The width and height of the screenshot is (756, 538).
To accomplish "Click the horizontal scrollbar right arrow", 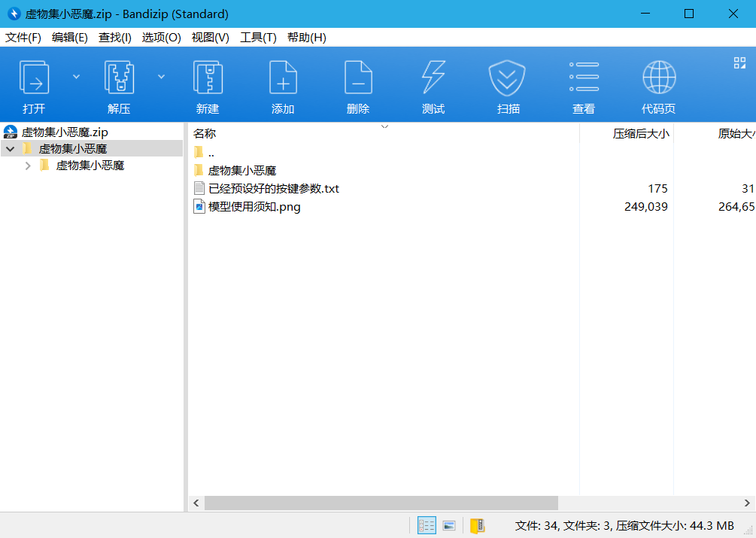I will 747,503.
